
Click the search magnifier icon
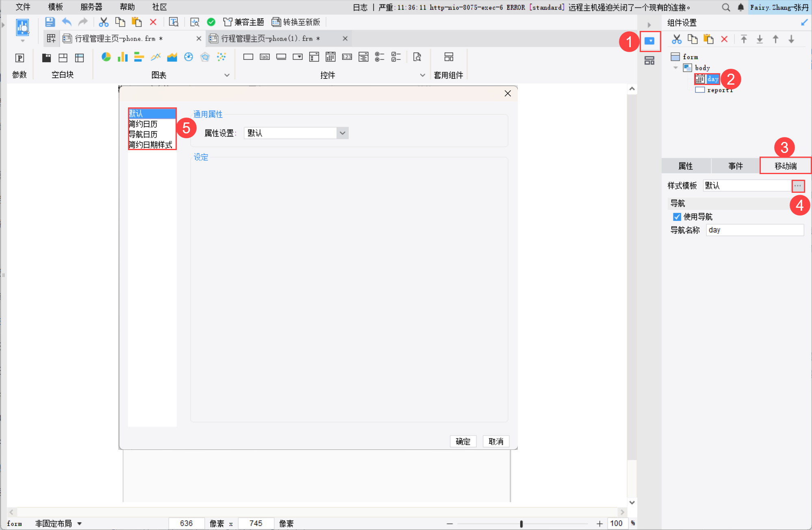[x=726, y=7]
